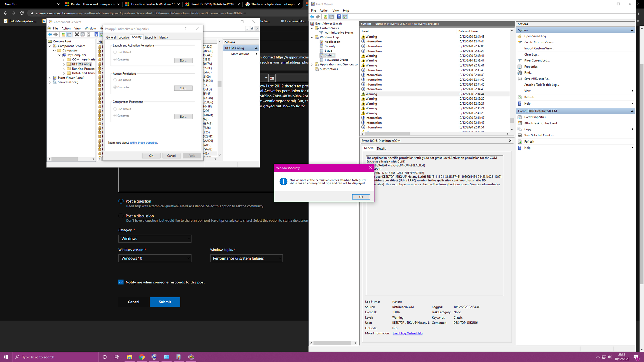Open the General tab in PerAppRuntimeBroker Properties
Viewport: 644px width, 362px height.
point(111,38)
